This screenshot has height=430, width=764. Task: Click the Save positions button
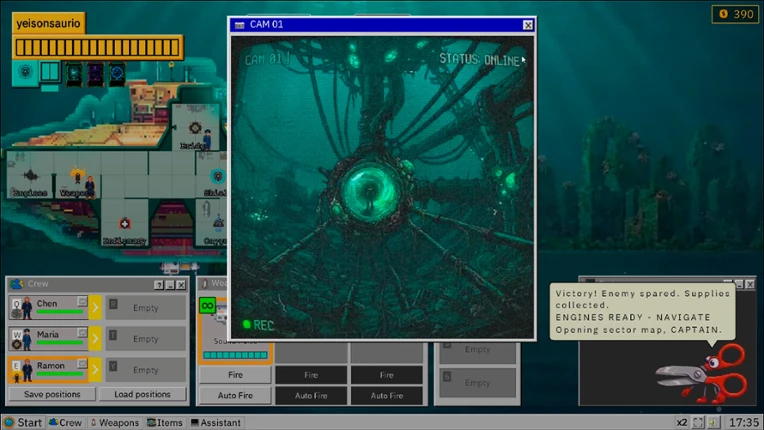pos(52,394)
